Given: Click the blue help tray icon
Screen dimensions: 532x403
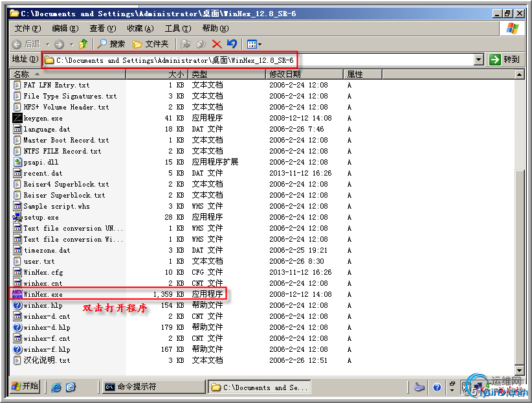Looking at the screenshot, I should [x=437, y=387].
